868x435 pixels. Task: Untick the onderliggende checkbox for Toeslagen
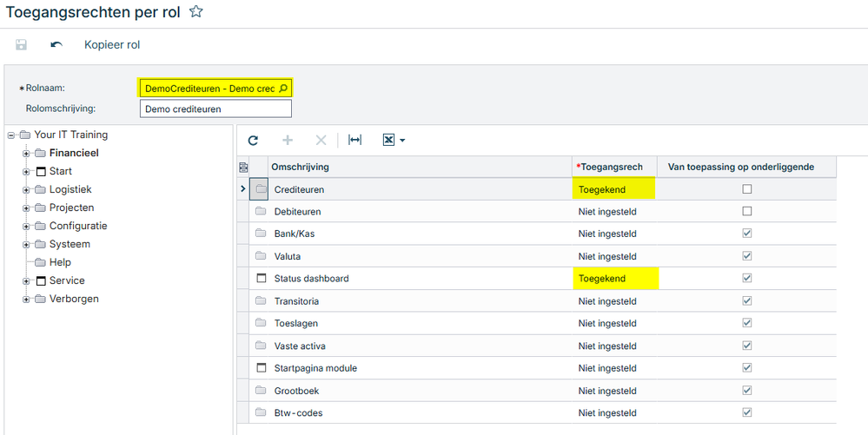(x=746, y=323)
